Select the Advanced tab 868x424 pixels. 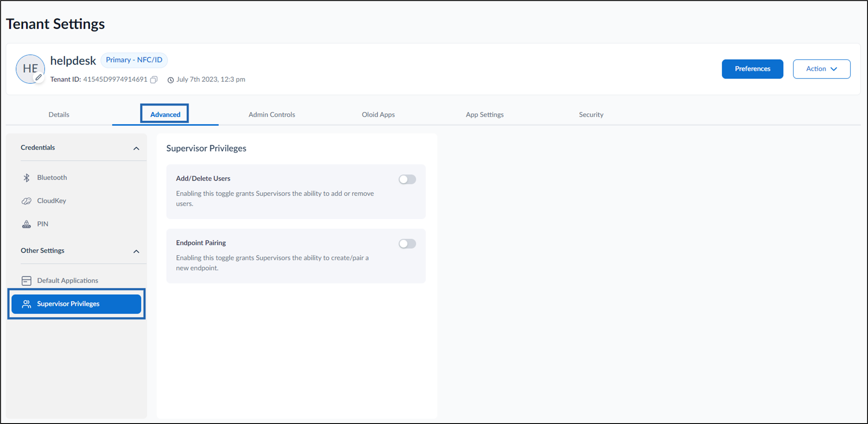(165, 115)
